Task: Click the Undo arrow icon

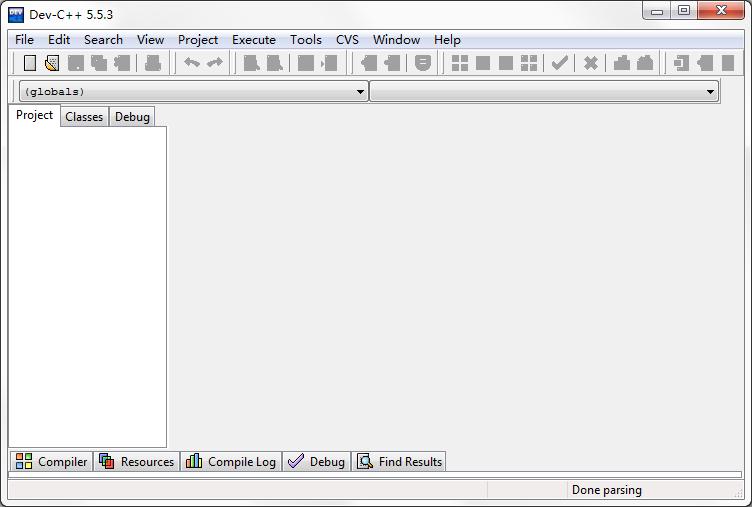Action: [x=192, y=63]
